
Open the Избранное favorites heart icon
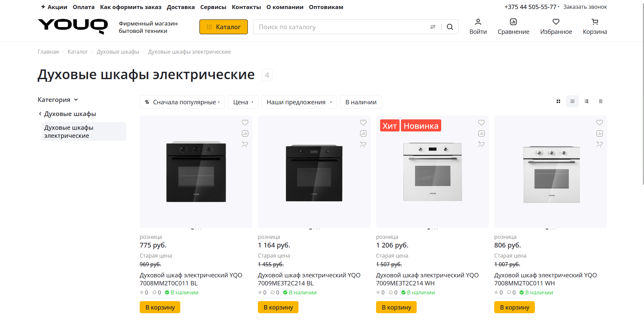point(556,22)
